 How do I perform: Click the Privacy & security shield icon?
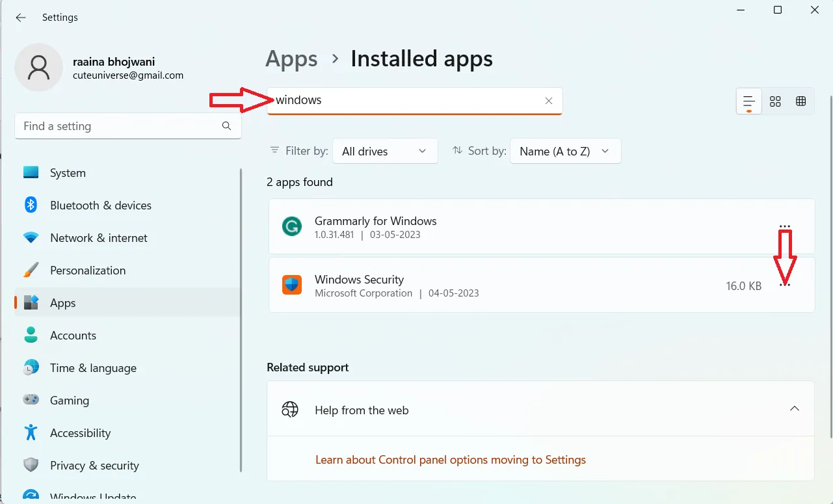31,465
